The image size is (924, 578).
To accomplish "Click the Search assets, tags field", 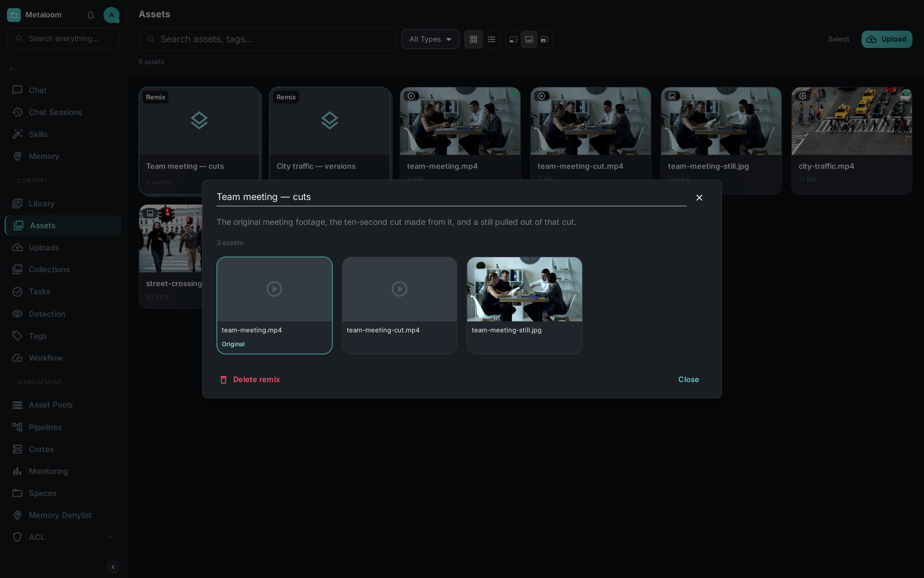I will [x=267, y=39].
